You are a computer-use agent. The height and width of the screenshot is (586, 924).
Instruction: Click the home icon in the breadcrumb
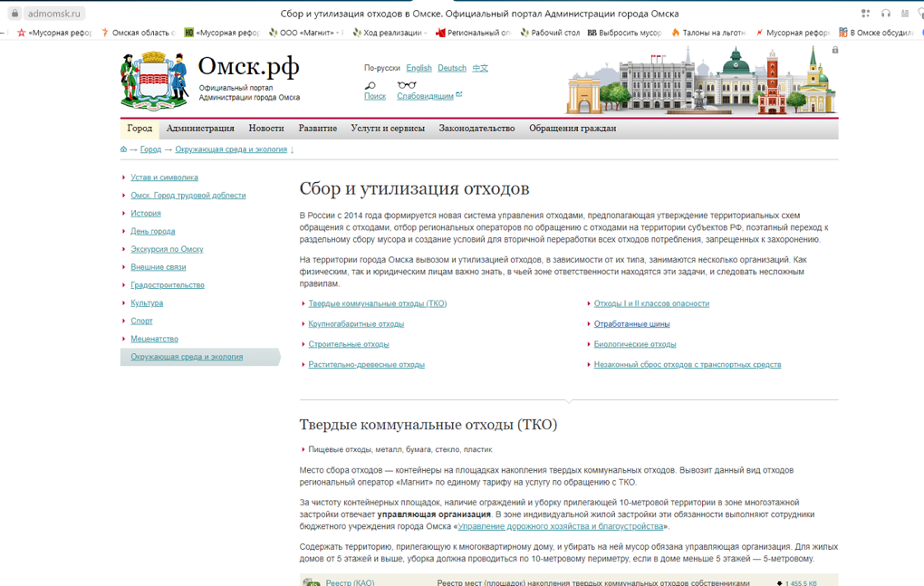click(x=124, y=149)
